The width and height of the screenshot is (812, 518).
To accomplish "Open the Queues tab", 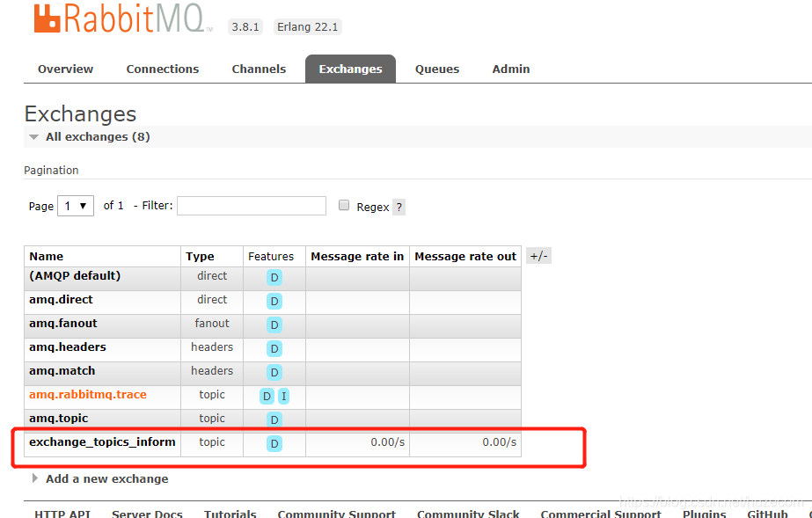I will pyautogui.click(x=437, y=69).
